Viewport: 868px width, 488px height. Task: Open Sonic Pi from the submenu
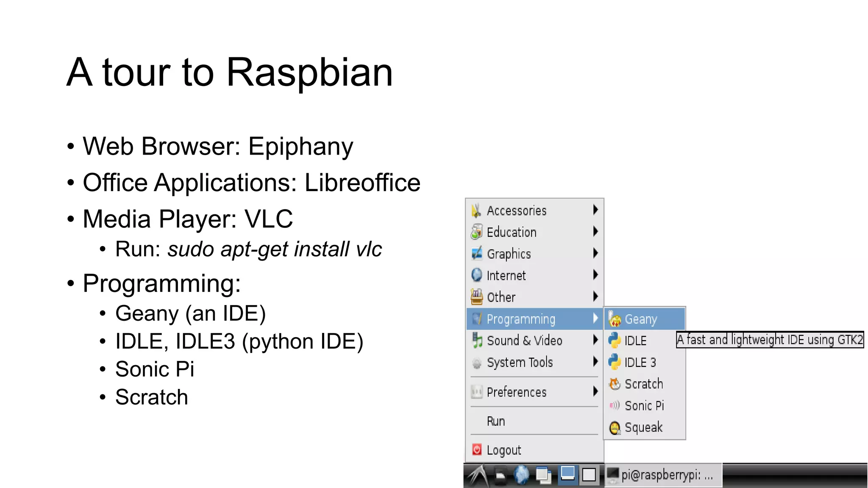(x=644, y=406)
